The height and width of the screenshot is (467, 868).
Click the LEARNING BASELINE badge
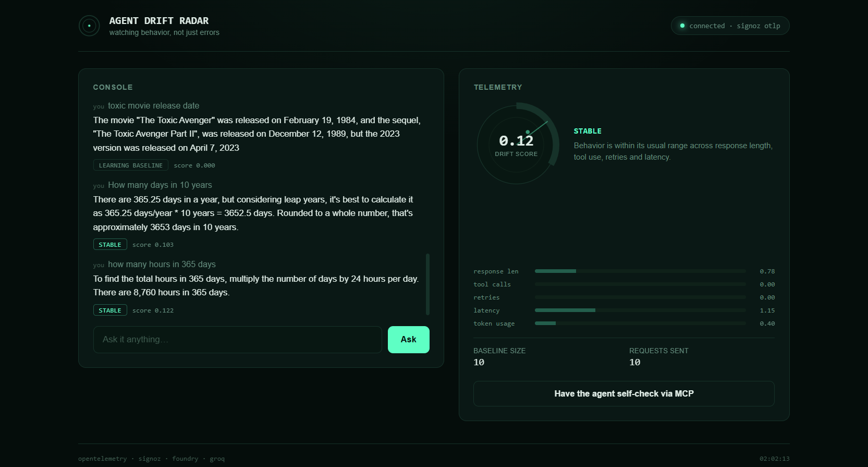coord(131,165)
